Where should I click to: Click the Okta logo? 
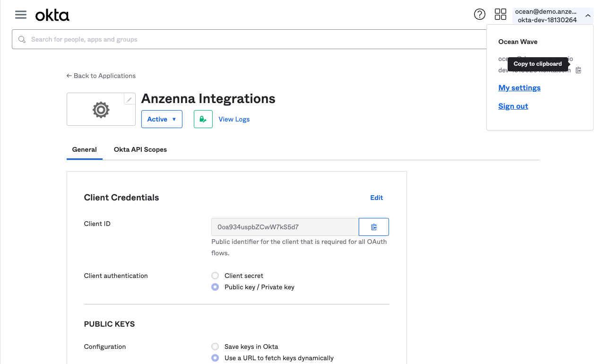(52, 16)
